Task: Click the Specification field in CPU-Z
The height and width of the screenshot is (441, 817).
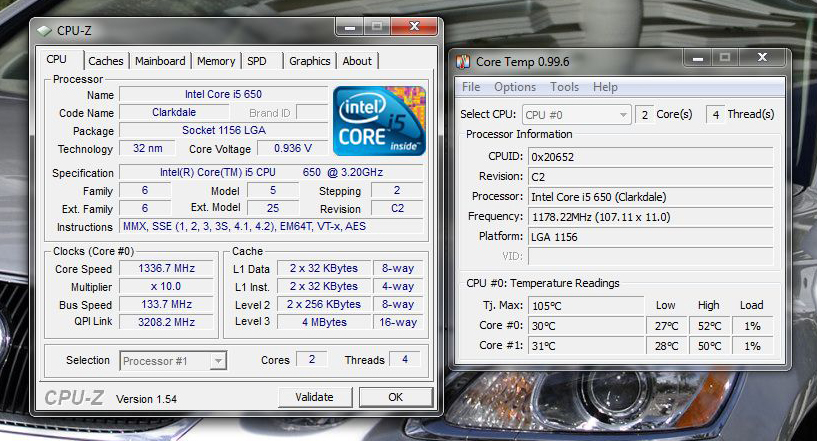Action: click(271, 173)
